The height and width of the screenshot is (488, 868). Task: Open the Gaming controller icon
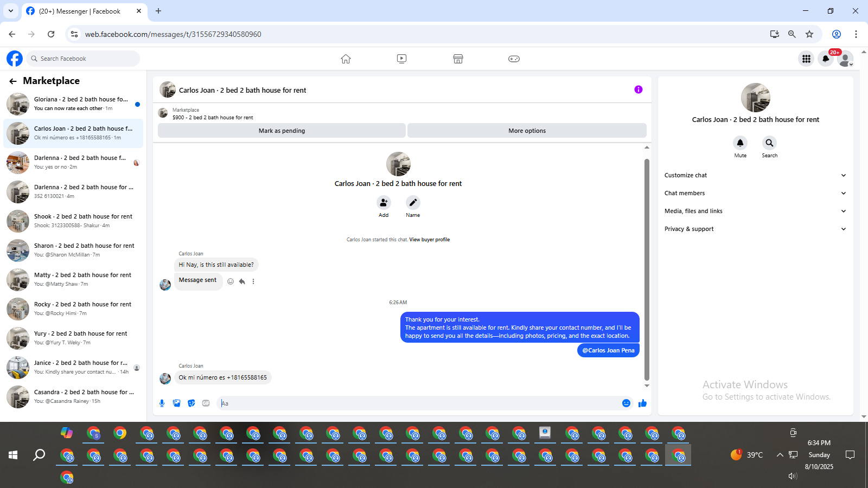coord(514,59)
